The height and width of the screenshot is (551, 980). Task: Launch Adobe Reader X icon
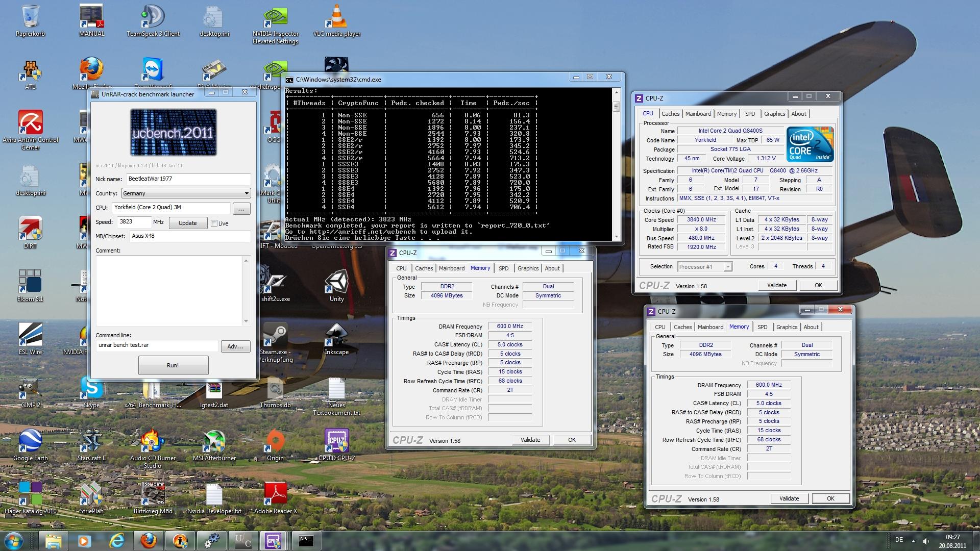point(276,498)
